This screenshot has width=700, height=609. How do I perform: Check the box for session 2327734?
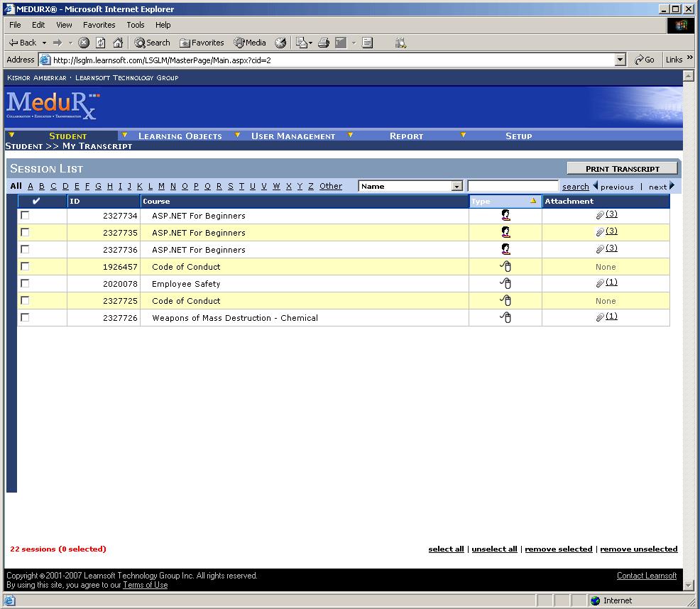[x=26, y=215]
